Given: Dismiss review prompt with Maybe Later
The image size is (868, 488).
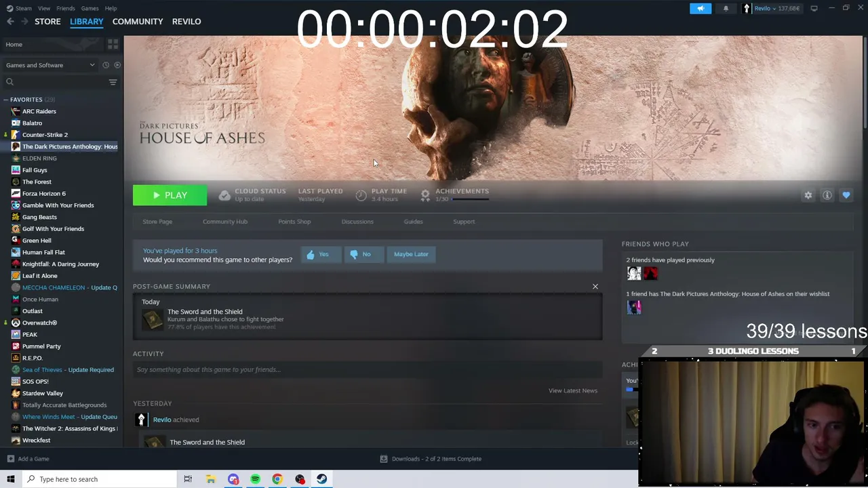Looking at the screenshot, I should [411, 254].
